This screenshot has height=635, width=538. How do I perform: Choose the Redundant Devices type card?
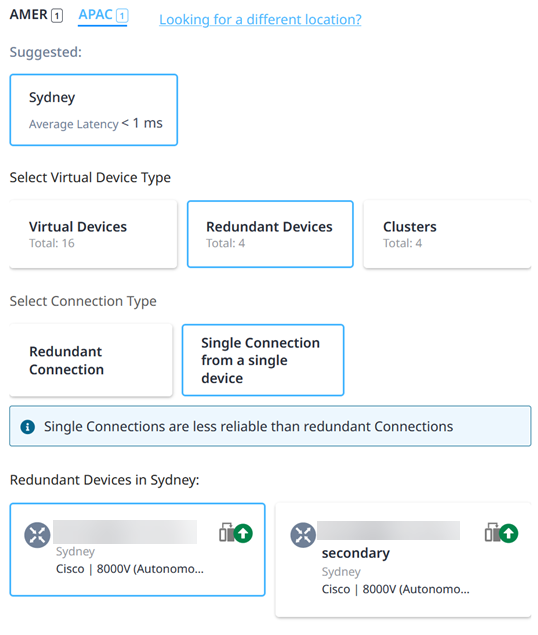point(270,234)
